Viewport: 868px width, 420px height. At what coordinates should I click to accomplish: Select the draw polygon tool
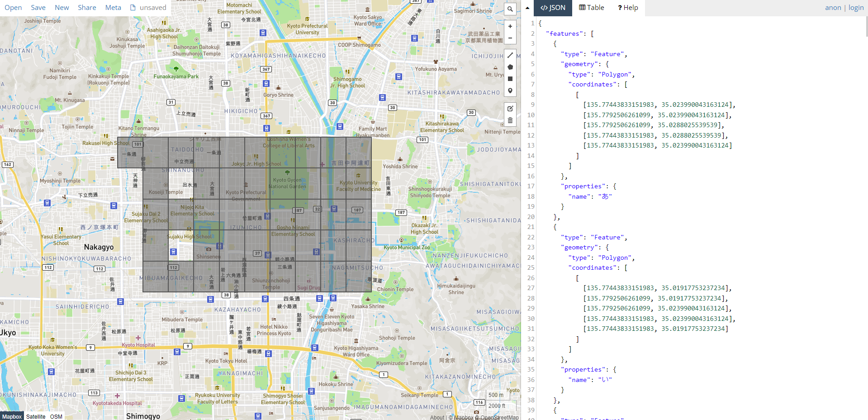tap(510, 67)
